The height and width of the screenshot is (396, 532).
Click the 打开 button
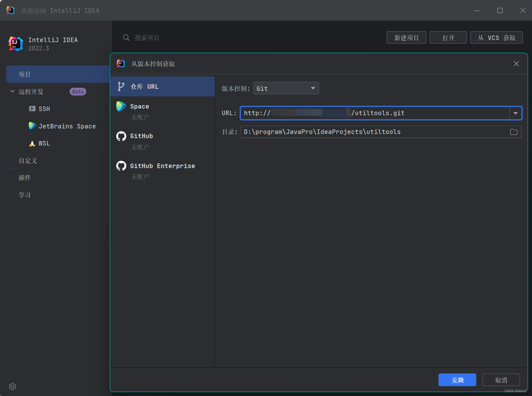[448, 38]
